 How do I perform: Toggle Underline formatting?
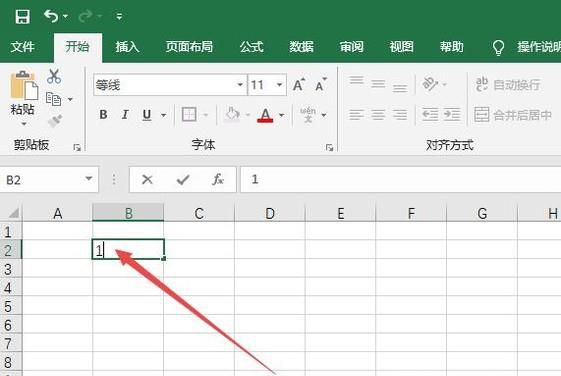[147, 115]
